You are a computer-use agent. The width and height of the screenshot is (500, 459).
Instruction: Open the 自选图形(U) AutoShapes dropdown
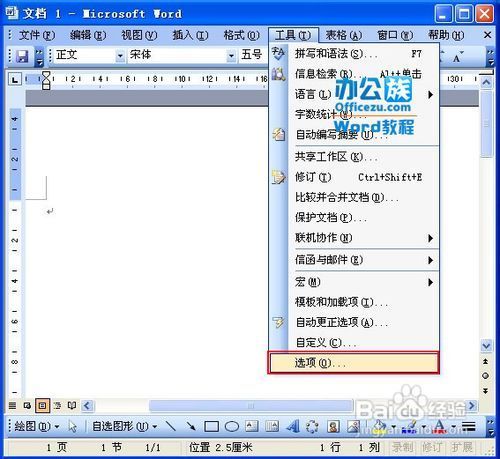pyautogui.click(x=125, y=426)
